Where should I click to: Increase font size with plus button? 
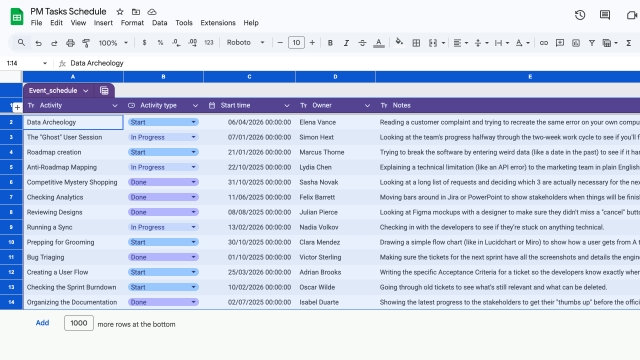(x=312, y=42)
